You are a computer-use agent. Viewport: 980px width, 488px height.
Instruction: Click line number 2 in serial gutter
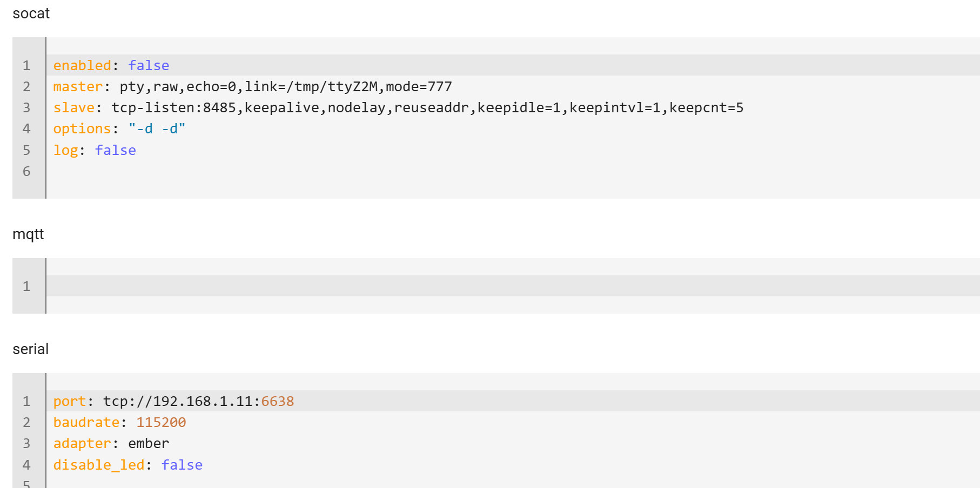[26, 422]
